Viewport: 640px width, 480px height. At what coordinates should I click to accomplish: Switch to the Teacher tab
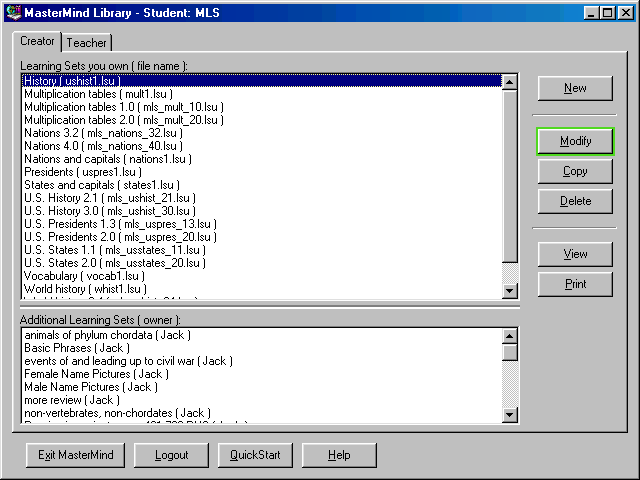(86, 42)
